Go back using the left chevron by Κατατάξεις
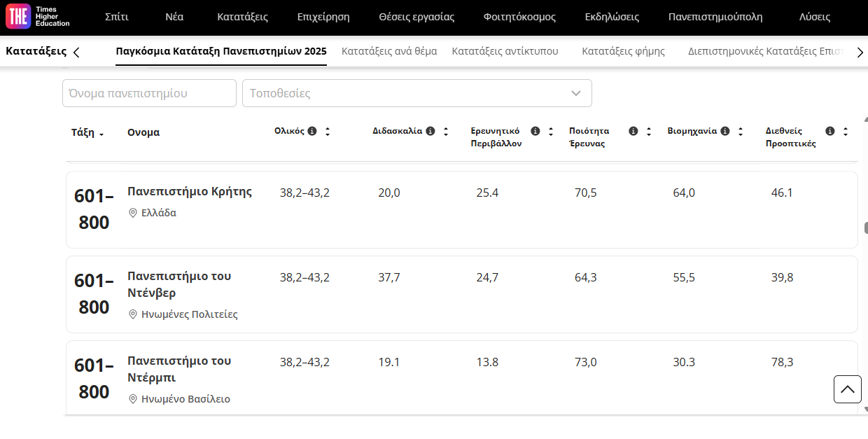Screen dimensions: 868x439 click(76, 53)
